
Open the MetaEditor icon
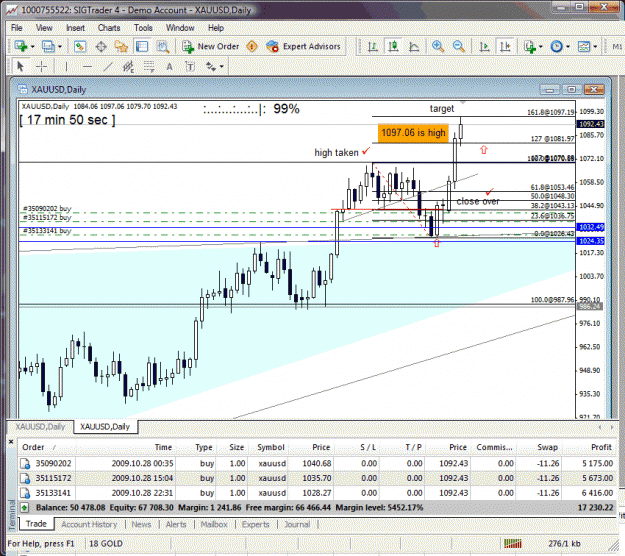(252, 47)
